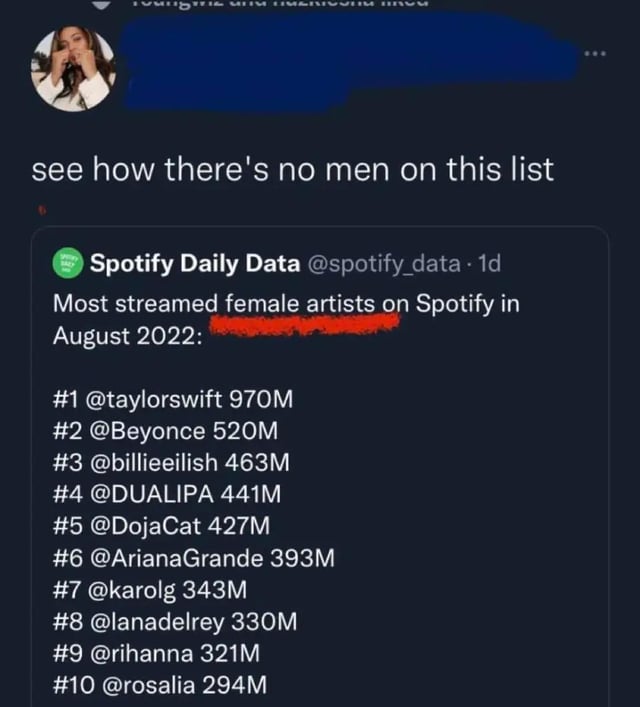640x707 pixels.
Task: Visit the @DUALIPA mention
Action: pyautogui.click(x=155, y=493)
